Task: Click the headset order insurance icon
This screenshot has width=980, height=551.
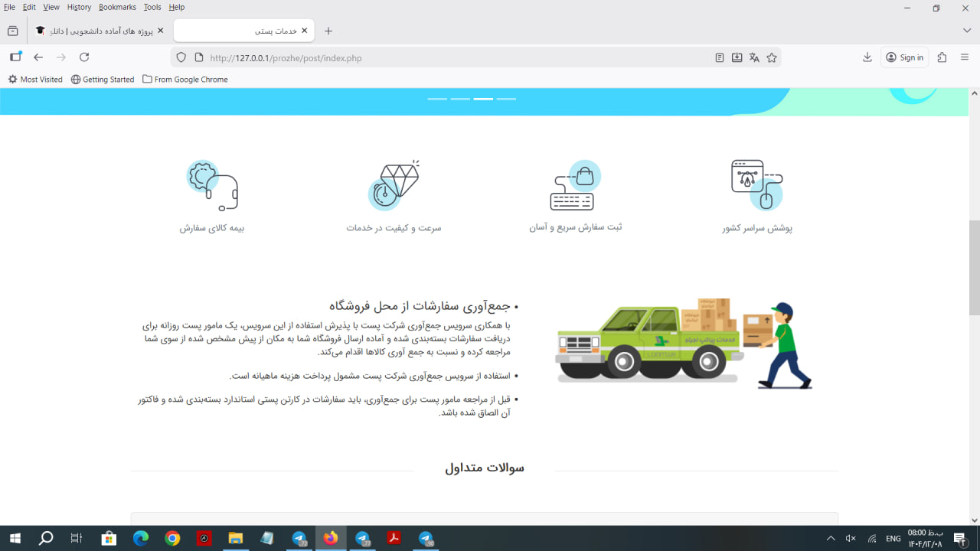Action: pyautogui.click(x=212, y=185)
